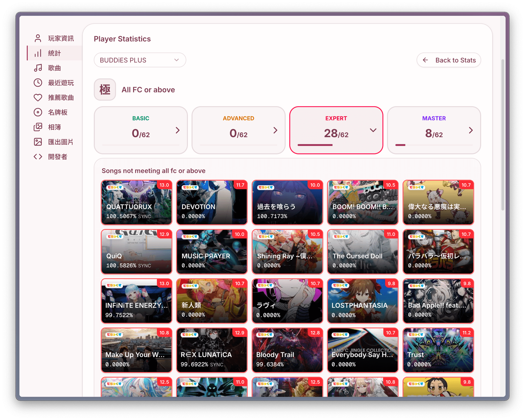The image size is (525, 420).
Task: Switch to the All FC or above view
Action: click(148, 89)
